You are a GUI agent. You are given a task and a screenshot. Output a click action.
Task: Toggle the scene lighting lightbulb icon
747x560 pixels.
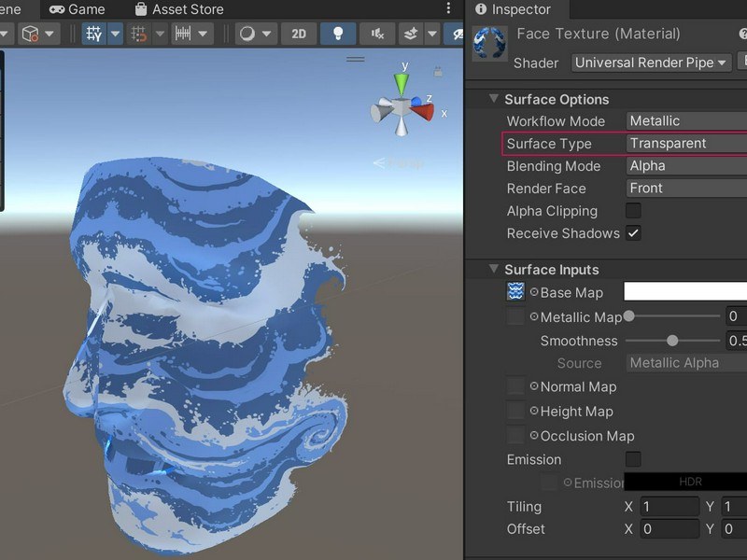pyautogui.click(x=337, y=34)
